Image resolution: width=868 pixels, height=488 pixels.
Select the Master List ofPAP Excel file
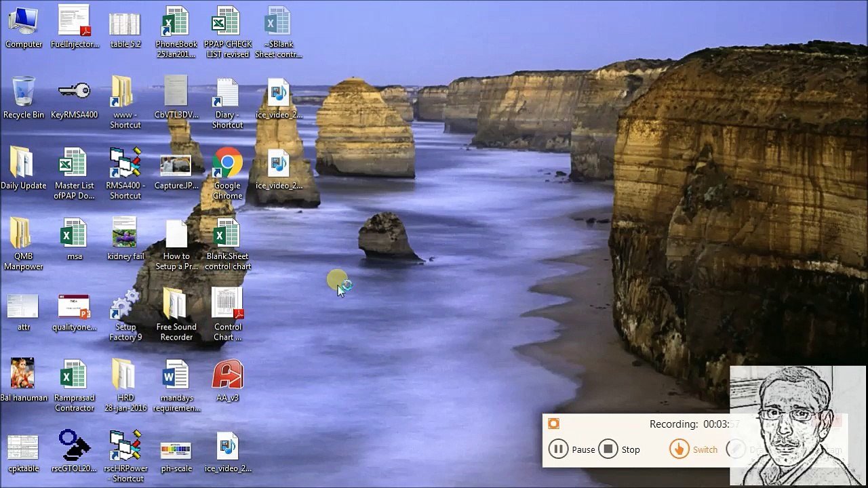75,174
